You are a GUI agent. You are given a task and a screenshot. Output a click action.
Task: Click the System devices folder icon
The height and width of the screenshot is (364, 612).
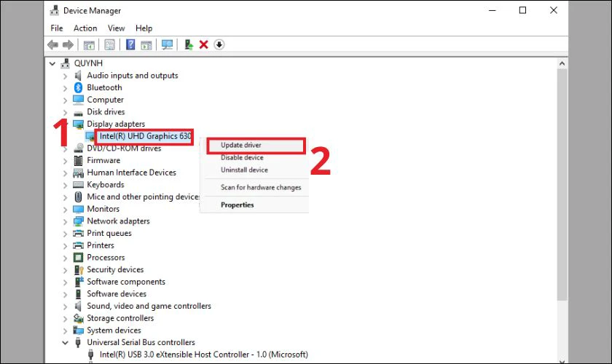[78, 331]
